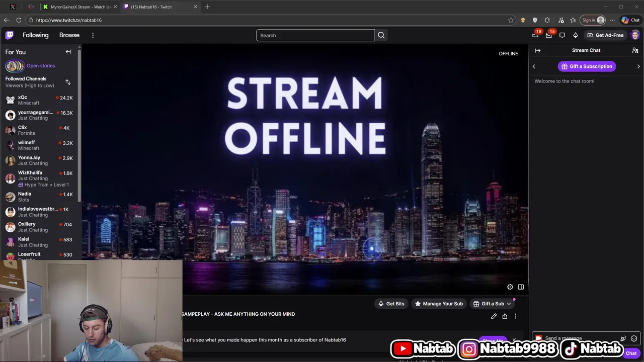Open the Copilot Chat button

click(x=630, y=20)
